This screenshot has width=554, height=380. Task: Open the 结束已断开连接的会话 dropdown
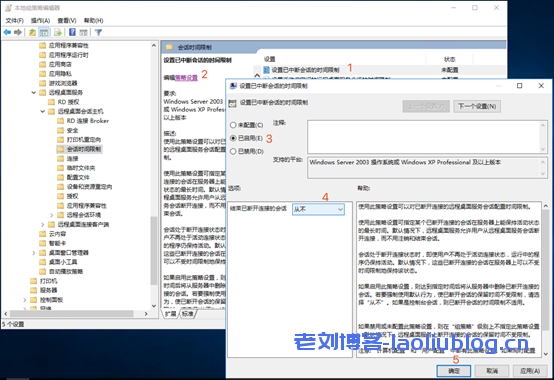click(318, 209)
